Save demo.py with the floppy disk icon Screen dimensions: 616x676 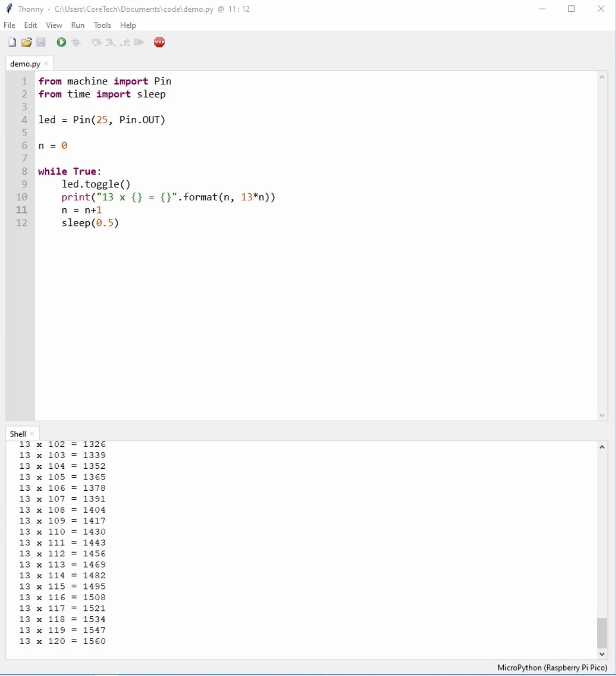(41, 42)
